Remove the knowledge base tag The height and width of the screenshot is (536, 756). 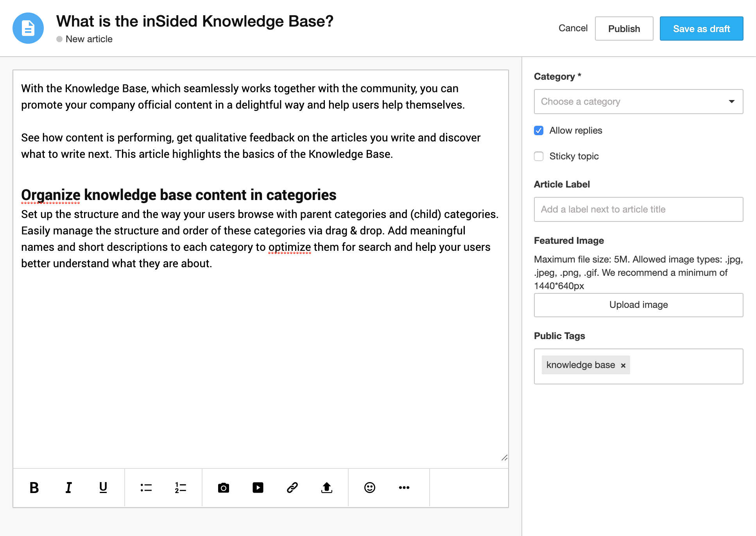(x=623, y=365)
